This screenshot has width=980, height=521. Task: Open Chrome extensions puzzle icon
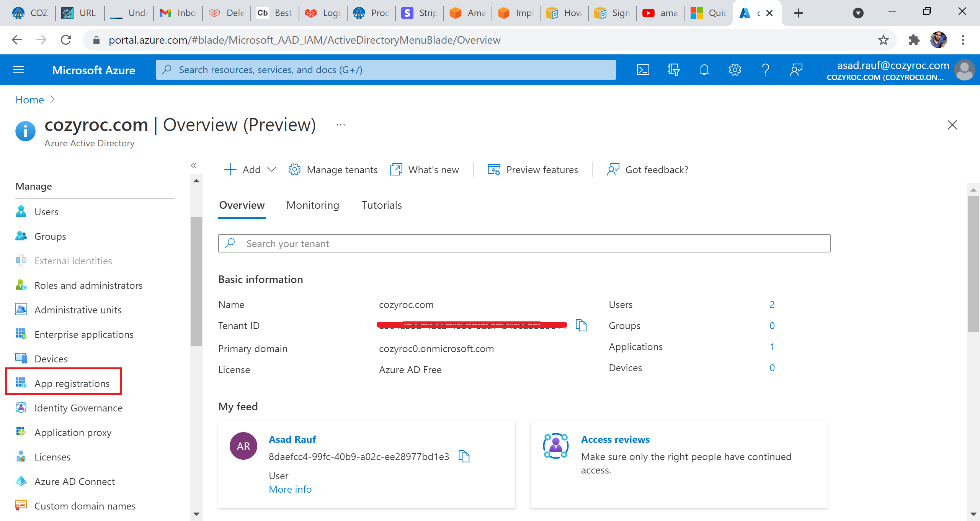(914, 40)
